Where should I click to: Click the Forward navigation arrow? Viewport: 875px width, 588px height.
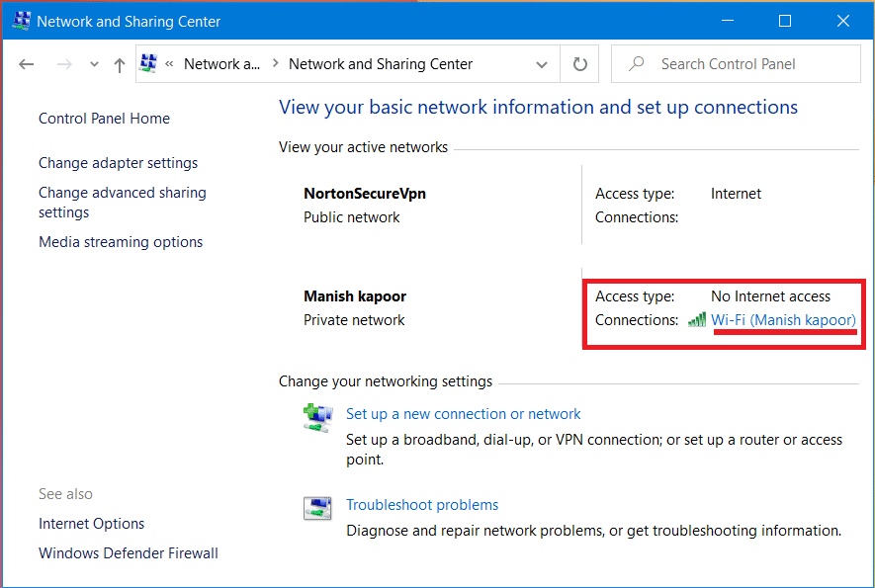64,64
